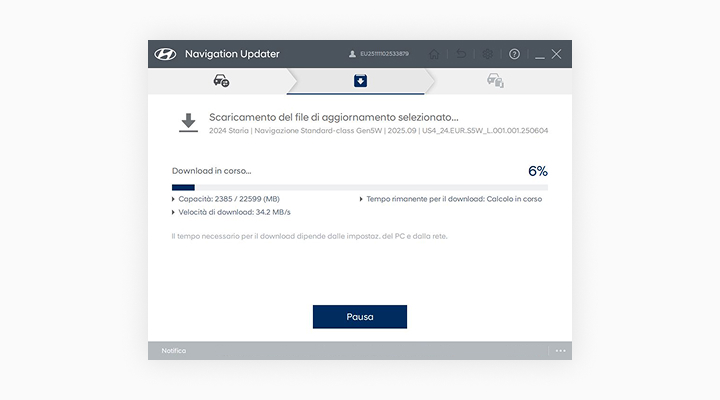
Task: Open the help question mark icon
Action: [x=514, y=54]
